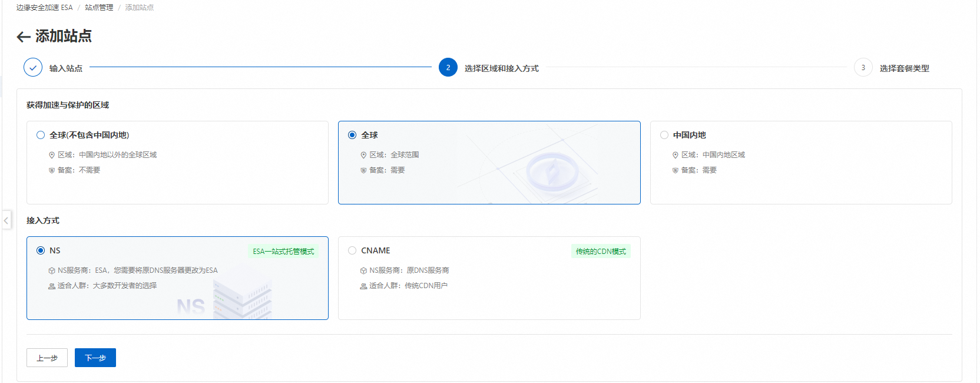Click the 选择套餐类型 step label
This screenshot has height=383, width=980.
click(x=904, y=68)
